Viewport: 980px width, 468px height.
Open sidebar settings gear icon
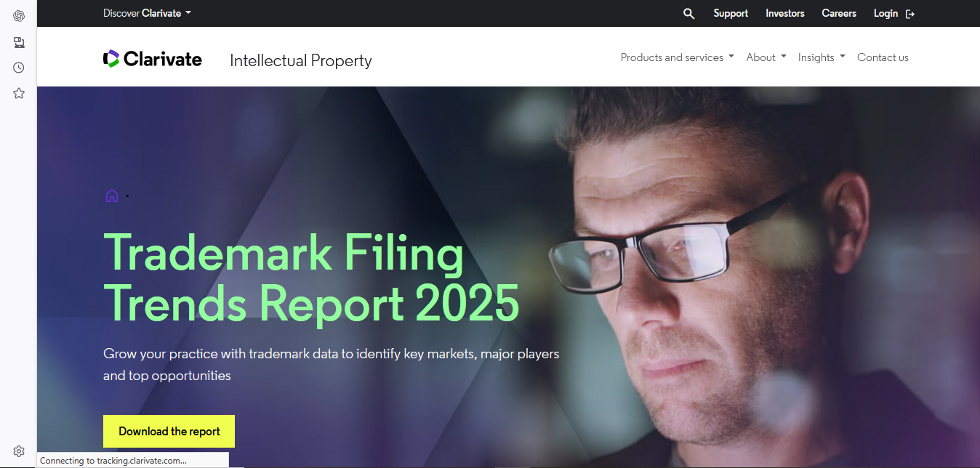[x=19, y=451]
